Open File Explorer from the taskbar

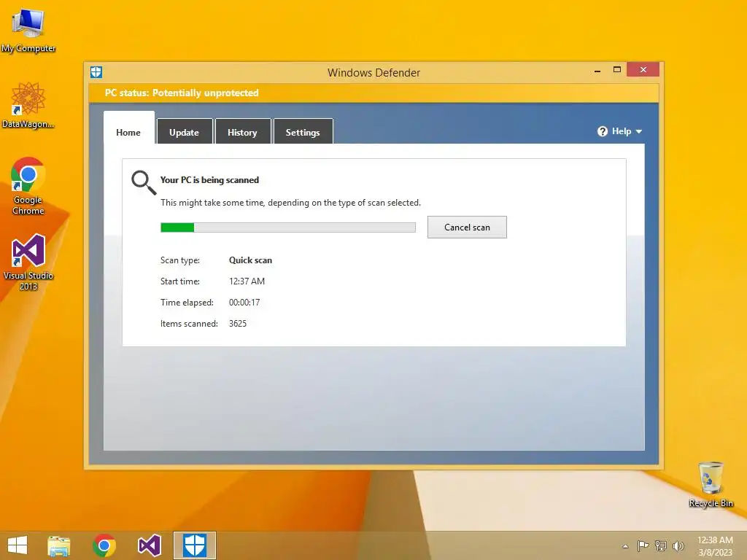[59, 545]
